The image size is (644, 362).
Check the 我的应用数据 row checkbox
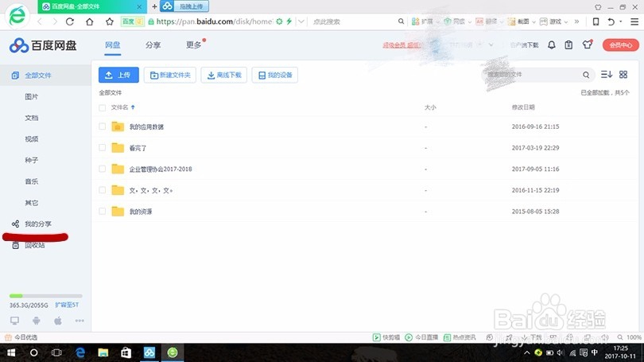(x=103, y=127)
